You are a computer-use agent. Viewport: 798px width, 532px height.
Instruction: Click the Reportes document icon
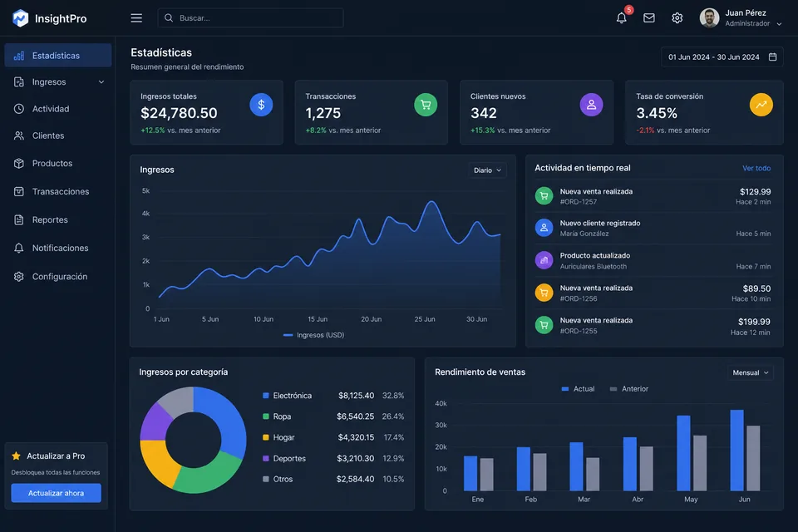[19, 220]
